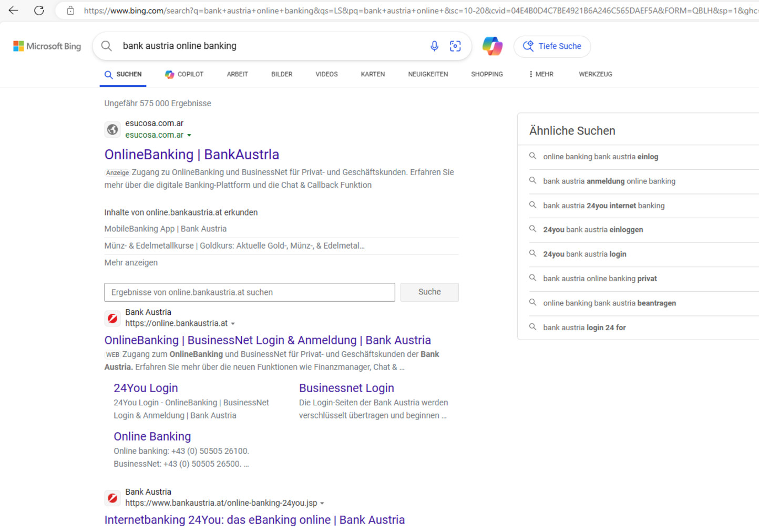
Task: Search 'bank austria anmeldung online banking' suggestion
Action: coord(609,181)
